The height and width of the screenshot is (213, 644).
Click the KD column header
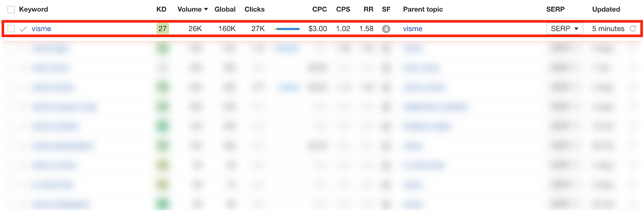(x=161, y=9)
